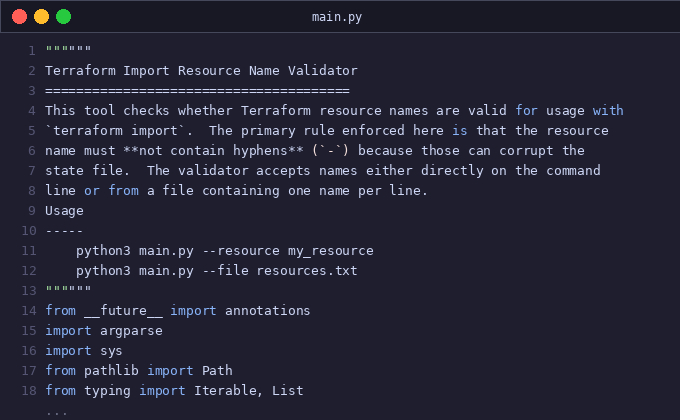Click the main.py window title
This screenshot has height=420, width=680.
(337, 17)
